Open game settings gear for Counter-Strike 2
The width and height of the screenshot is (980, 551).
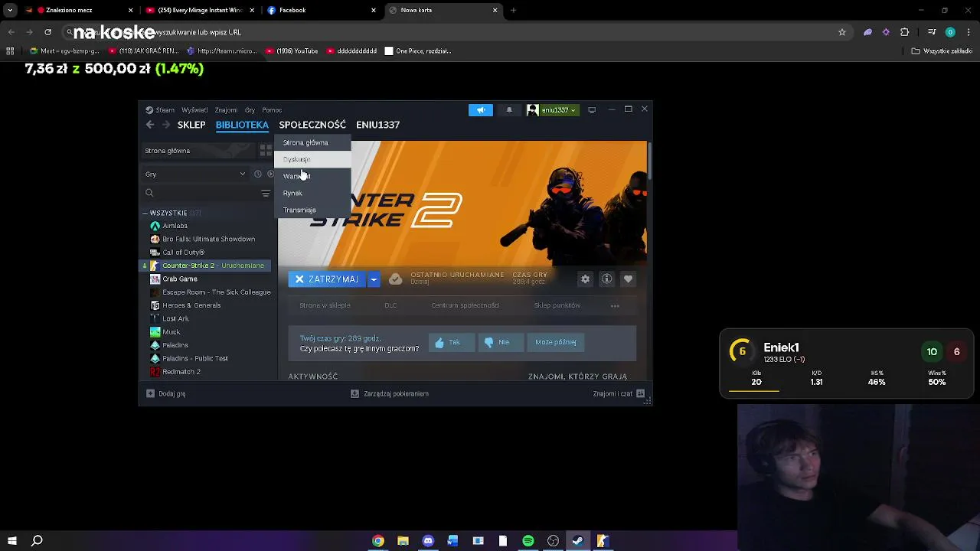[586, 279]
